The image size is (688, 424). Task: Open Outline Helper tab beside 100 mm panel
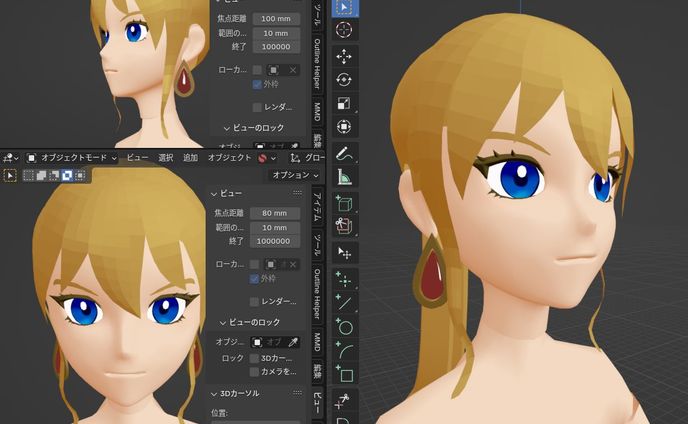pos(317,64)
